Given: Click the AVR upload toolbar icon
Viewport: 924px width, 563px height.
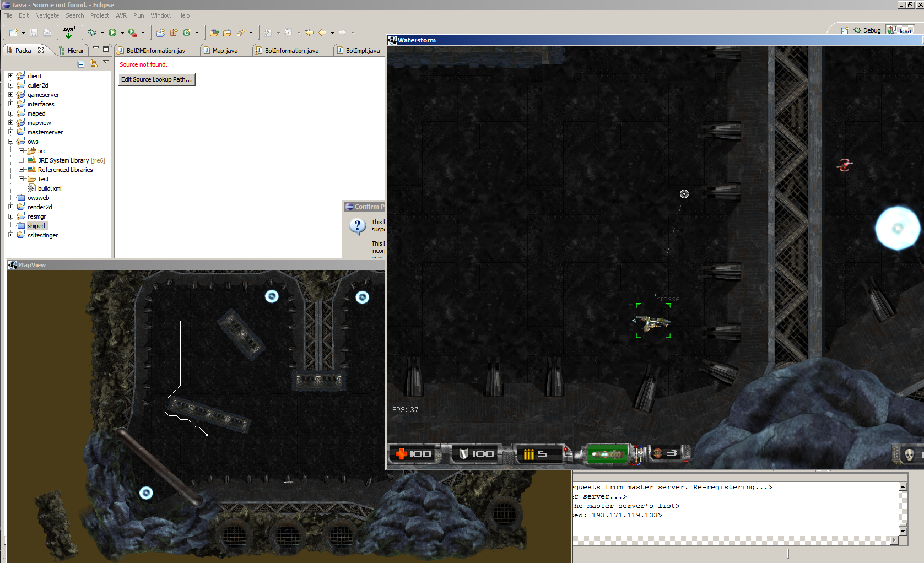Looking at the screenshot, I should [69, 33].
